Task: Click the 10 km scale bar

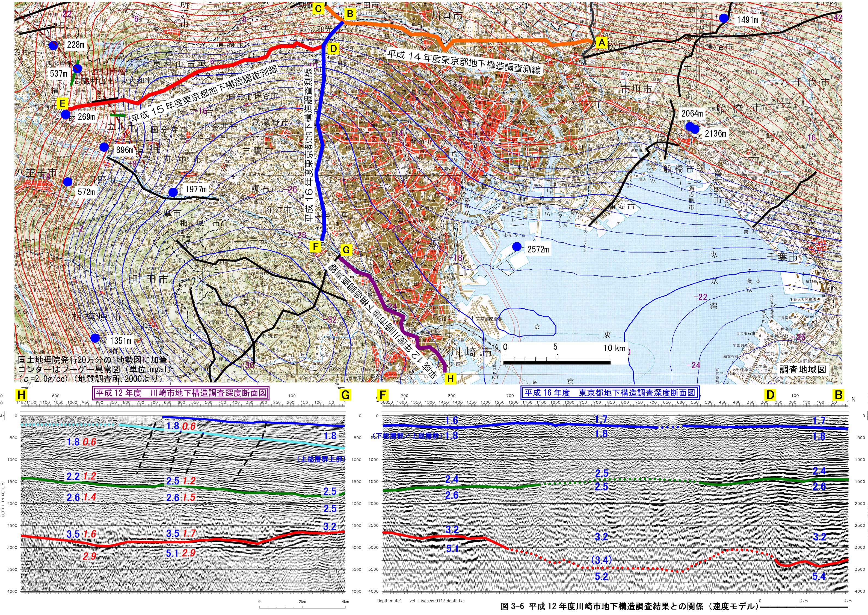Action: [557, 362]
